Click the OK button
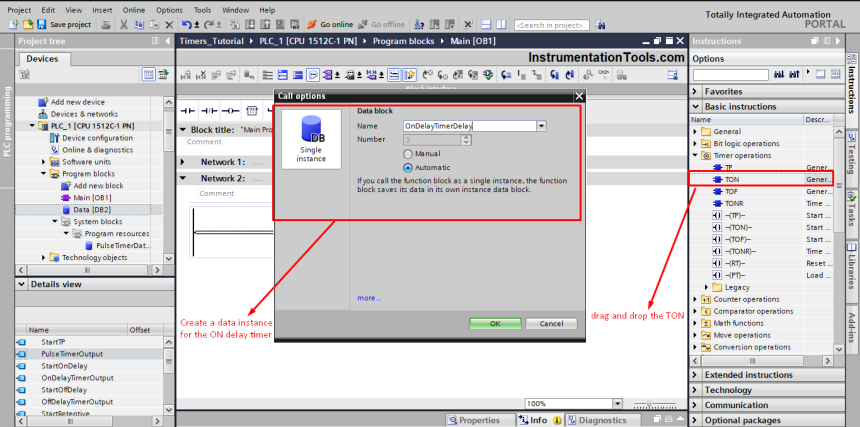860x427 pixels. (x=495, y=324)
